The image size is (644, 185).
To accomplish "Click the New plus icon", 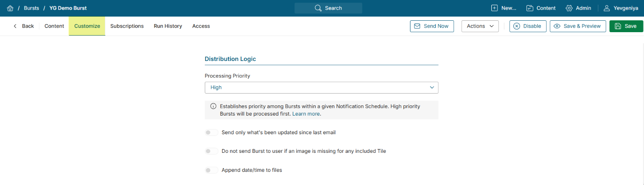I will point(494,8).
